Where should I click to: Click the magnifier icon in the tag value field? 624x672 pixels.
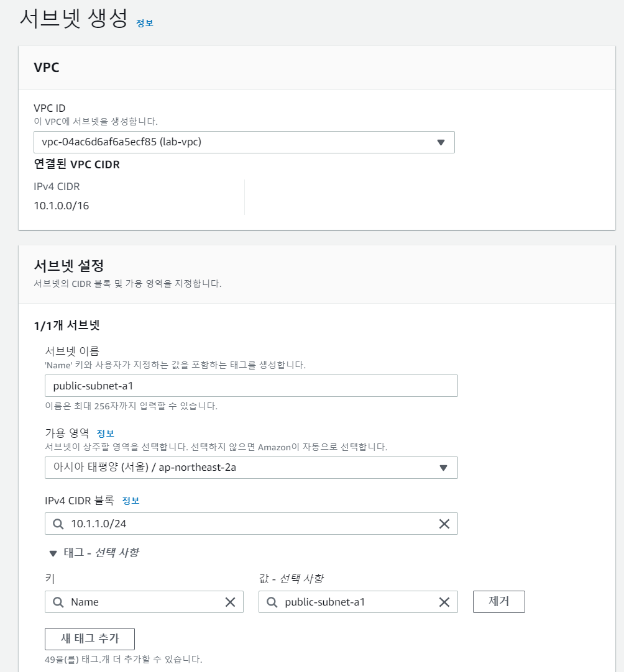coord(271,601)
